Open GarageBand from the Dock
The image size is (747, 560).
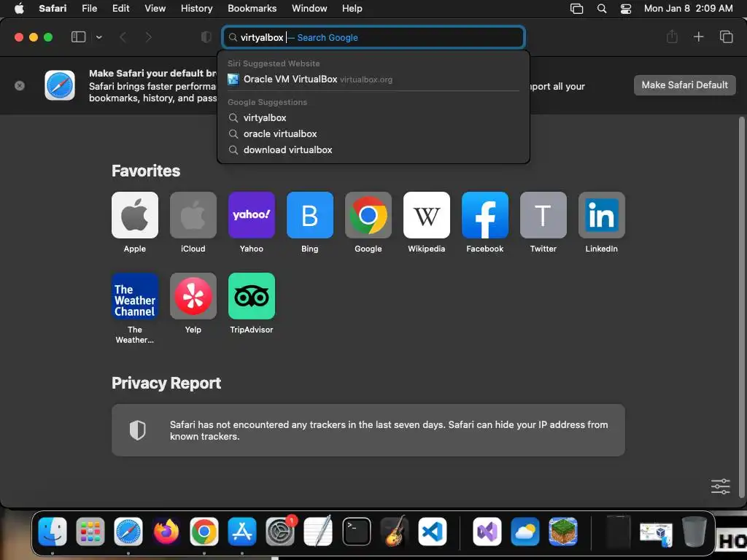(x=395, y=531)
